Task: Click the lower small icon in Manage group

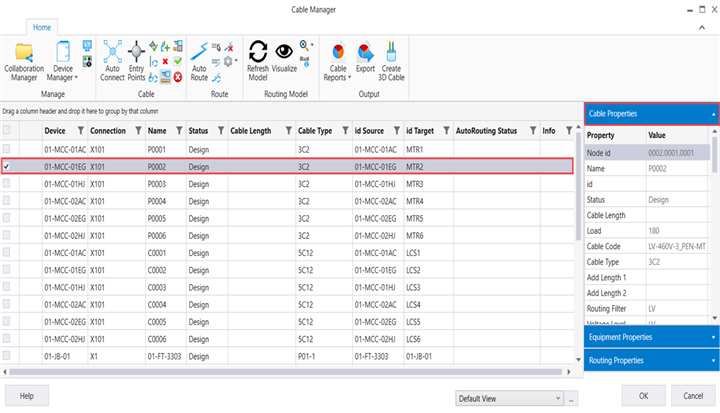Action: (87, 61)
